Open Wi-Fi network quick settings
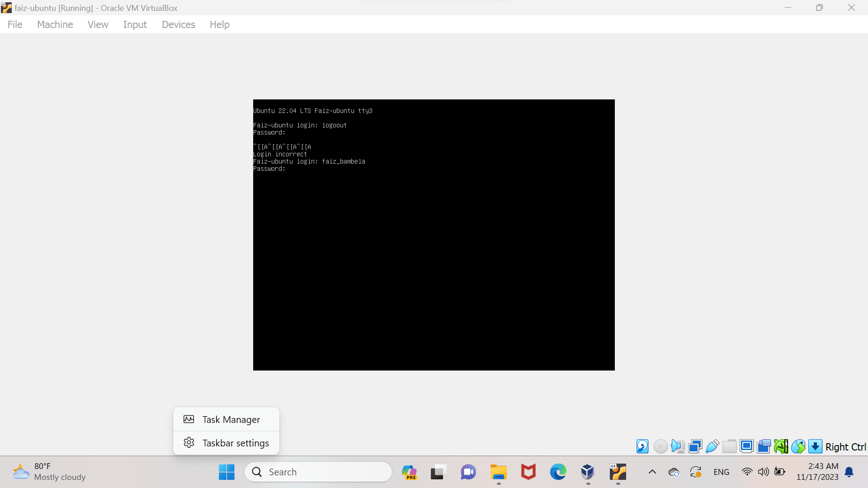This screenshot has width=868, height=488. click(747, 472)
